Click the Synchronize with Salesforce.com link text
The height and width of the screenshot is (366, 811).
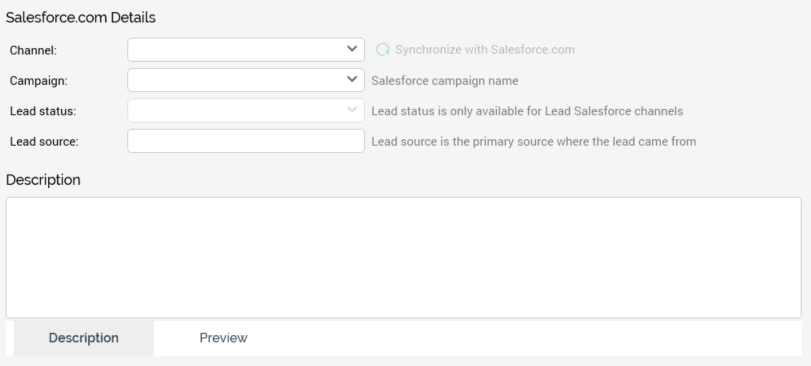pos(485,50)
